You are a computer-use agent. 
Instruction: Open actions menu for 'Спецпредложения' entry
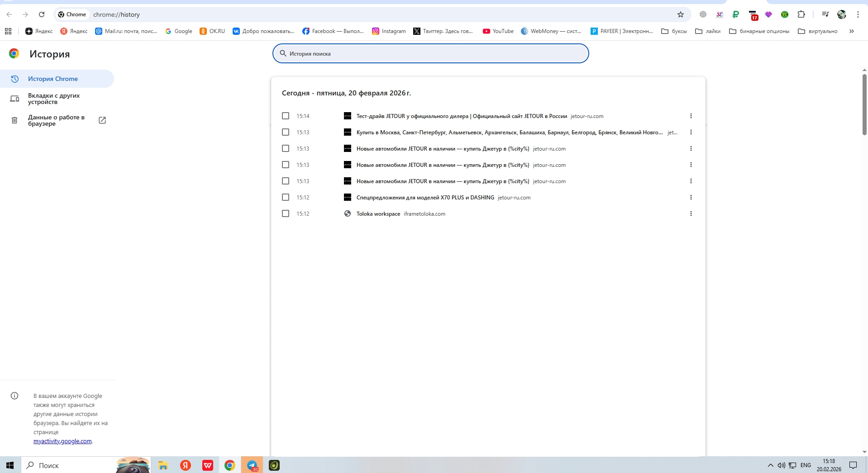pos(691,197)
